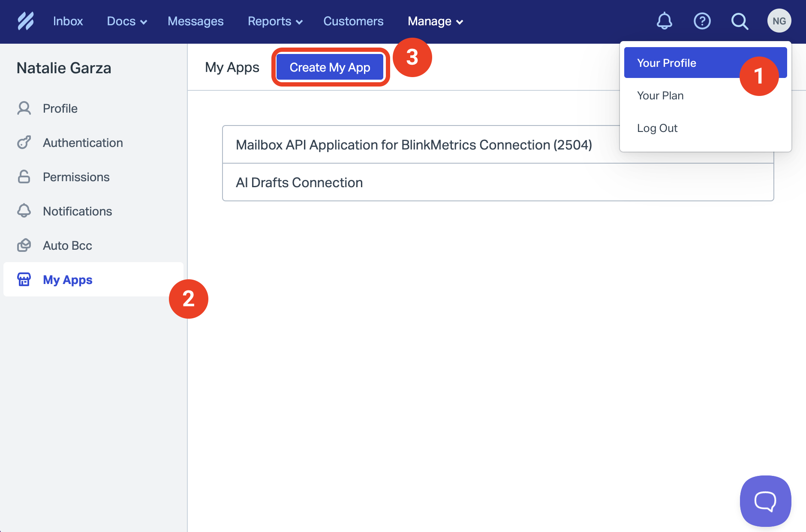Click the storefront icon beside My Apps
Viewport: 806px width, 532px height.
coord(24,279)
